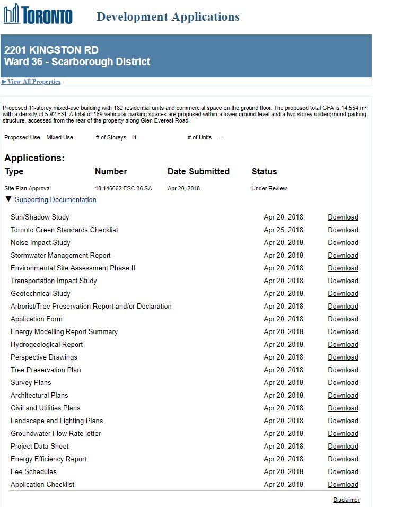Download Environmental Site Assessment Phase II
Viewport: 420px width, 507px height.
coord(343,268)
